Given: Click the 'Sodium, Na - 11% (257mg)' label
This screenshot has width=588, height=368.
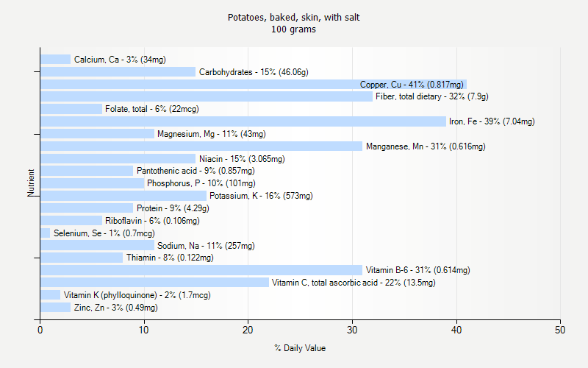Looking at the screenshot, I should click(206, 246).
